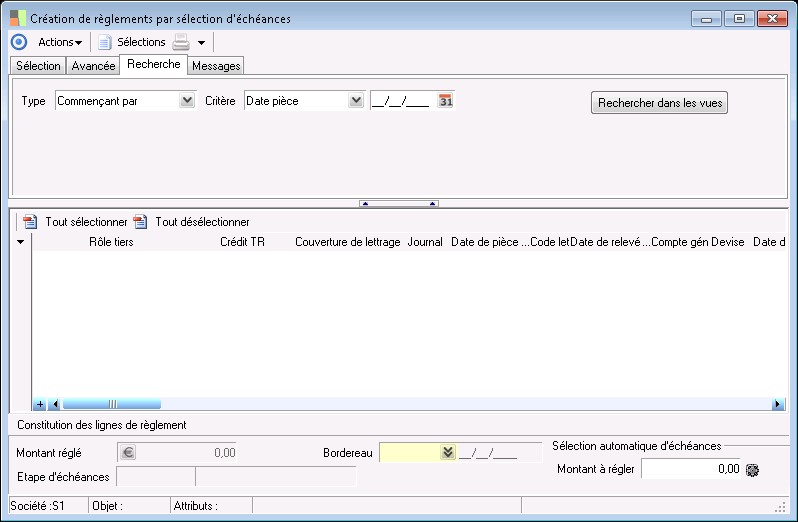The height and width of the screenshot is (522, 798).
Task: Click the Bordereau date field
Action: 499,452
